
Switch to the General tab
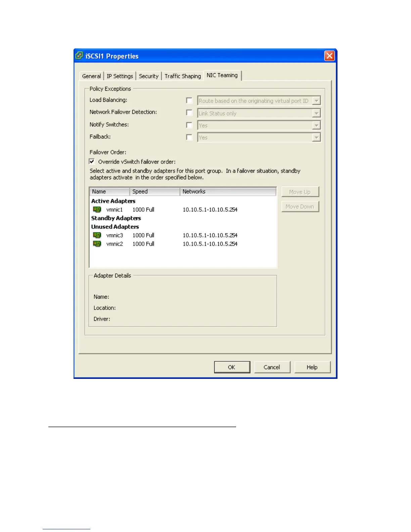click(91, 76)
